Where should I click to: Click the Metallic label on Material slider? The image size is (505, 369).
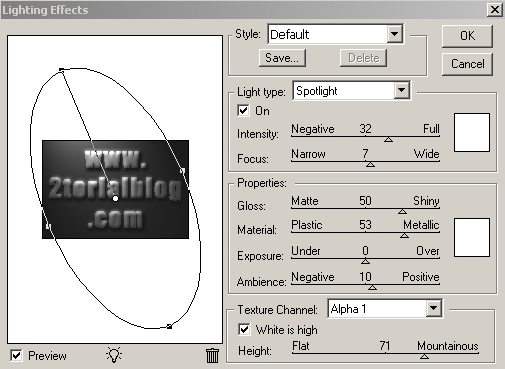[x=421, y=225]
